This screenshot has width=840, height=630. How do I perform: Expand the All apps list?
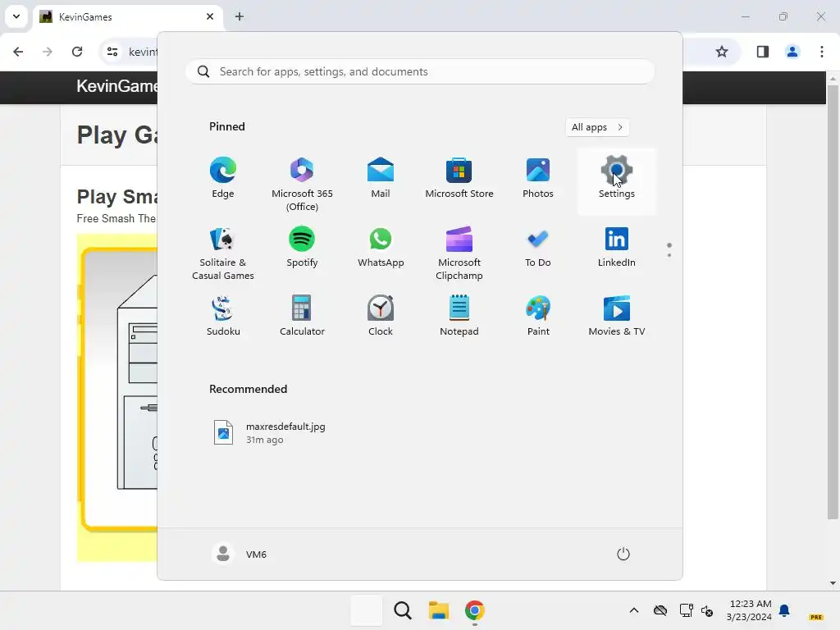pos(597,127)
